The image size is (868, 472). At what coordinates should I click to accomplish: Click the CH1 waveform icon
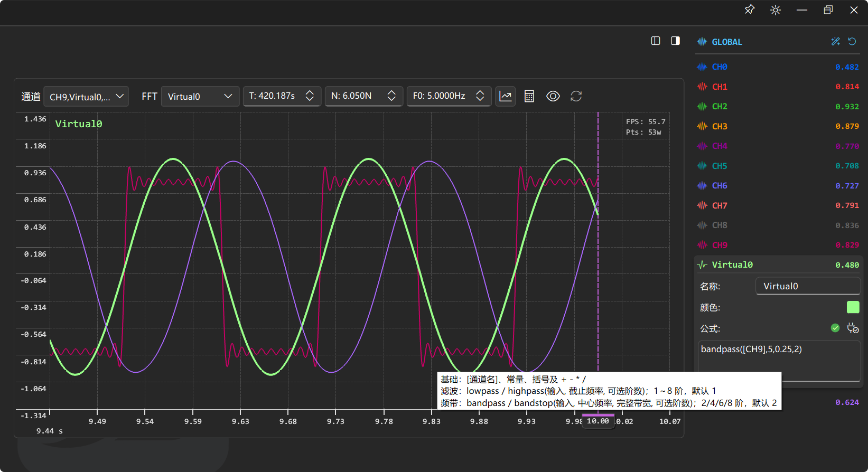pos(702,87)
